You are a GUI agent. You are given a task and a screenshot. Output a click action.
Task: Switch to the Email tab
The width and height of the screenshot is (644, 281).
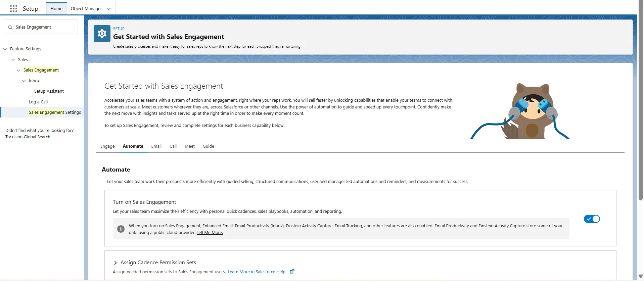pyautogui.click(x=156, y=146)
